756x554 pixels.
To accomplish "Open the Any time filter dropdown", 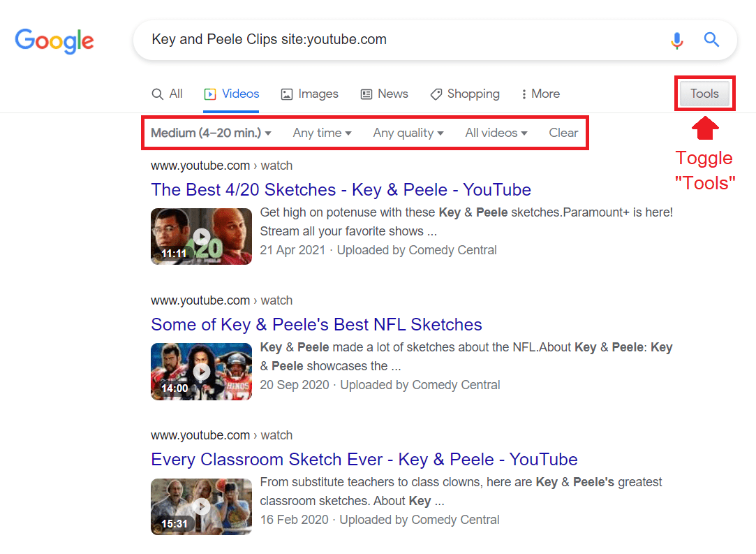I will [322, 133].
